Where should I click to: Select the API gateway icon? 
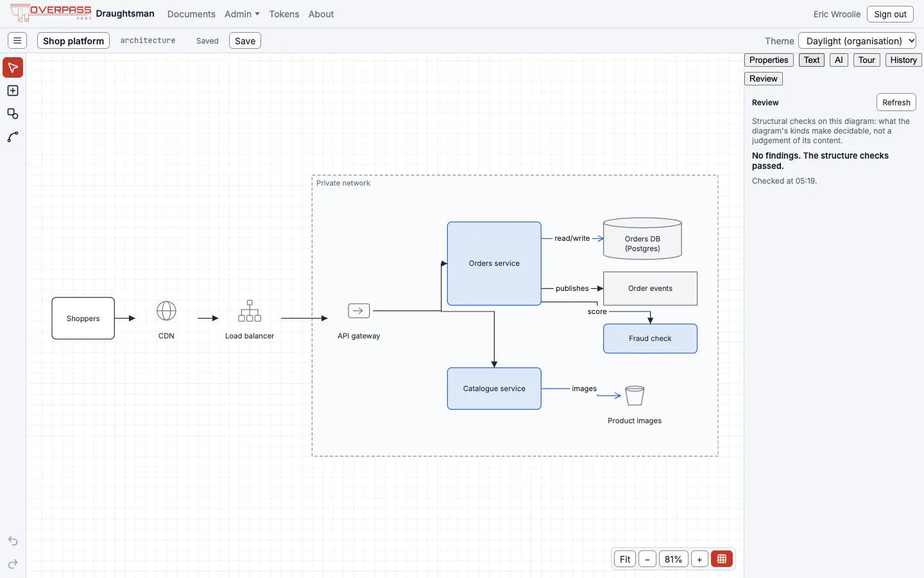pyautogui.click(x=359, y=311)
